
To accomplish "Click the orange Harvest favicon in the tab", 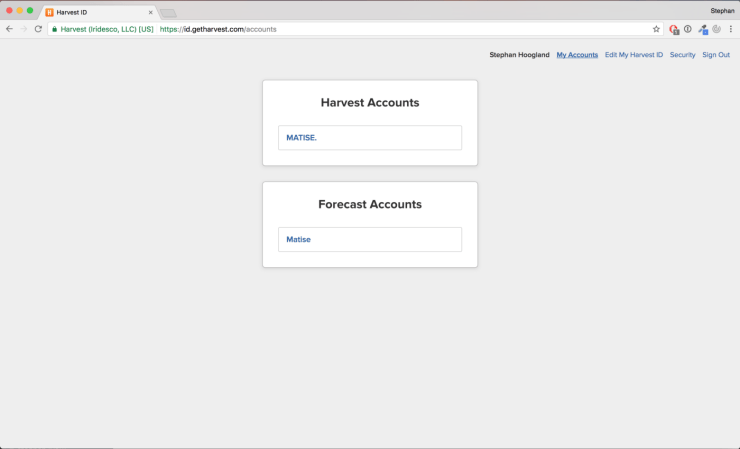I will (49, 12).
